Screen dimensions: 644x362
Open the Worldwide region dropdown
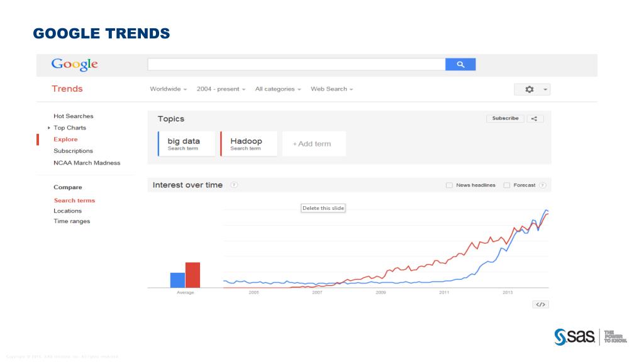[168, 89]
